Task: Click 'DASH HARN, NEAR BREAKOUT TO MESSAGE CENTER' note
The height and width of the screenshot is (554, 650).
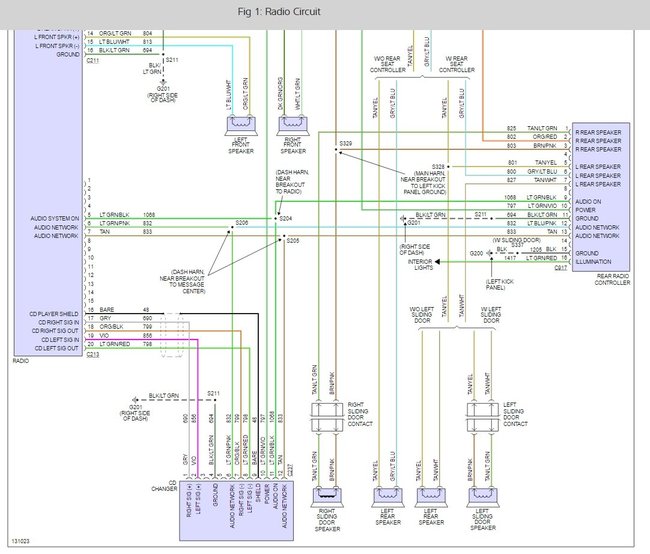Action: pos(183,282)
